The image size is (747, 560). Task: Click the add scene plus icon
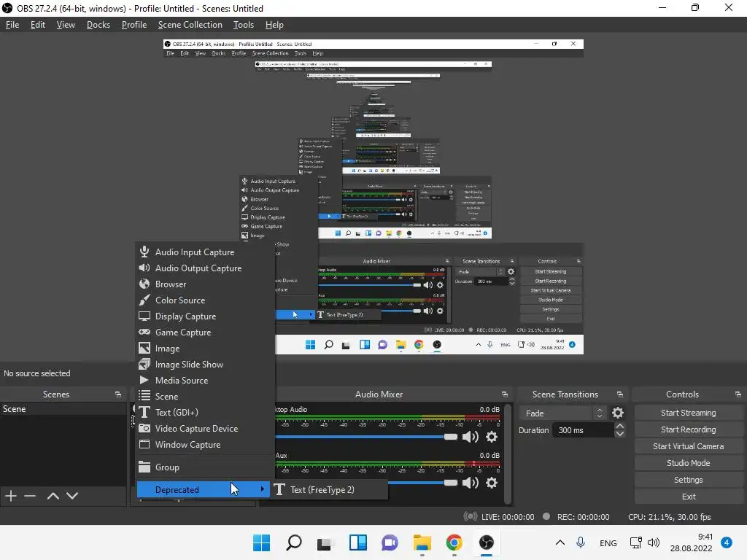[x=11, y=496]
